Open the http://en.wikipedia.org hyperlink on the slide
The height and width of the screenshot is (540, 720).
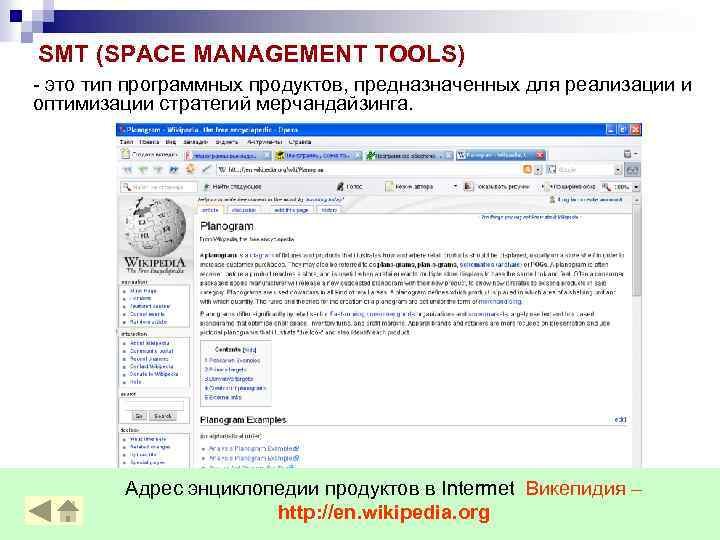(383, 512)
